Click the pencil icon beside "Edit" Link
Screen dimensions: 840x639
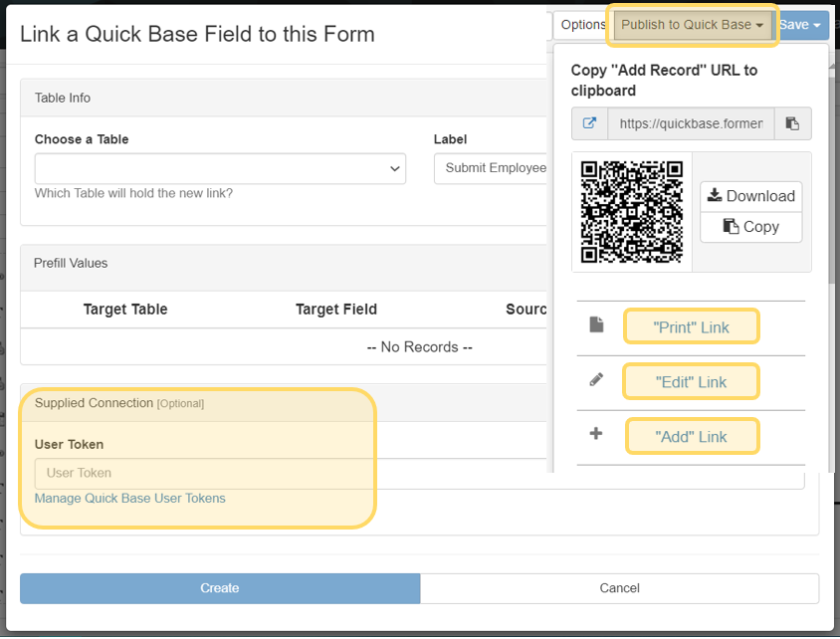coord(596,380)
